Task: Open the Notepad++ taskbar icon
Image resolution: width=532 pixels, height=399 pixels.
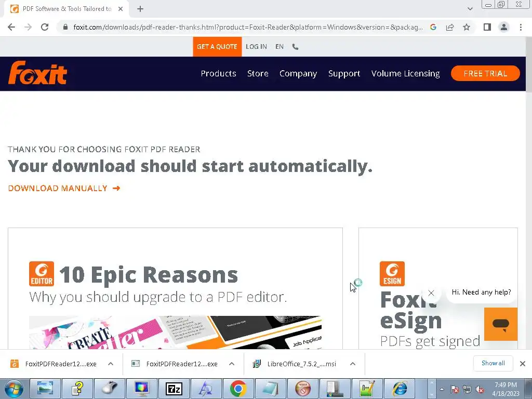Action: tap(367, 389)
